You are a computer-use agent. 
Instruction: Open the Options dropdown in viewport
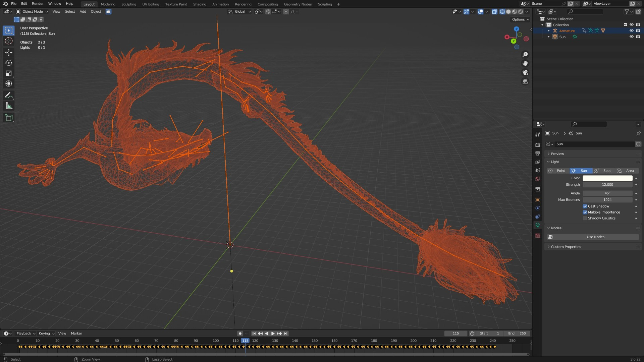pos(520,19)
